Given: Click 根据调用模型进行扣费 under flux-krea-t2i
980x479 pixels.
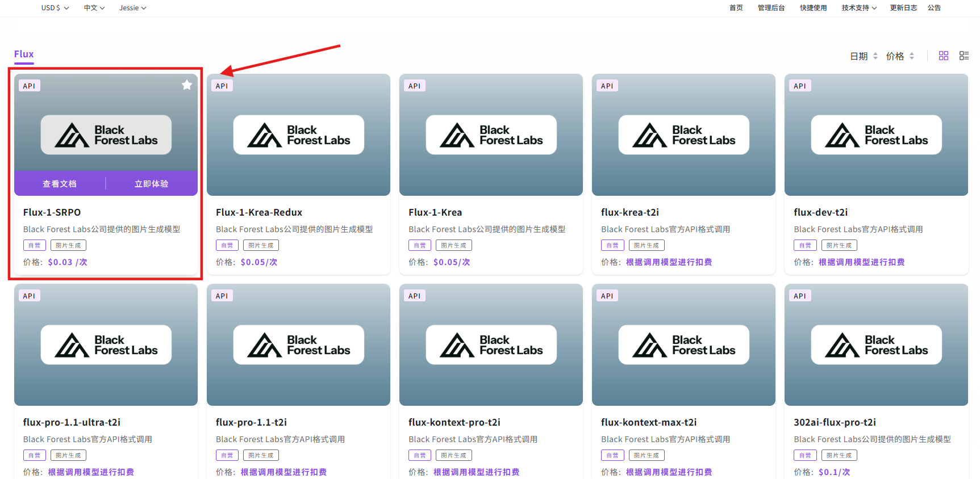Looking at the screenshot, I should pyautogui.click(x=669, y=262).
